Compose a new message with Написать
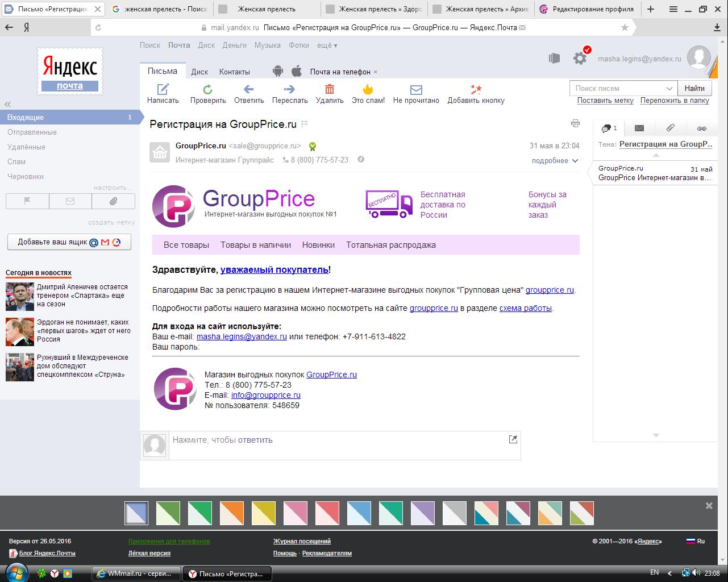The height and width of the screenshot is (582, 728). (163, 94)
